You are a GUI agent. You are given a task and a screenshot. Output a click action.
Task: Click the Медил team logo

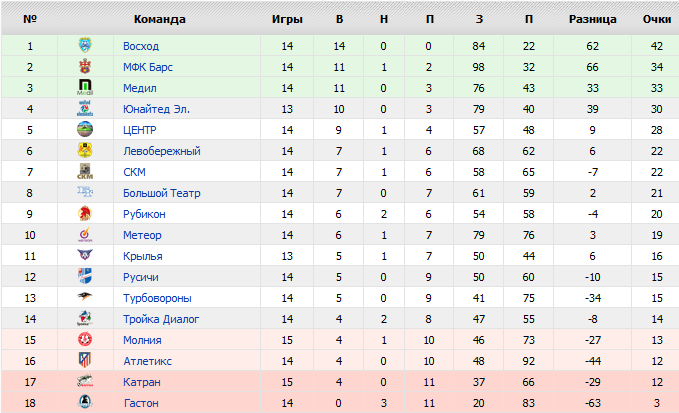85,88
